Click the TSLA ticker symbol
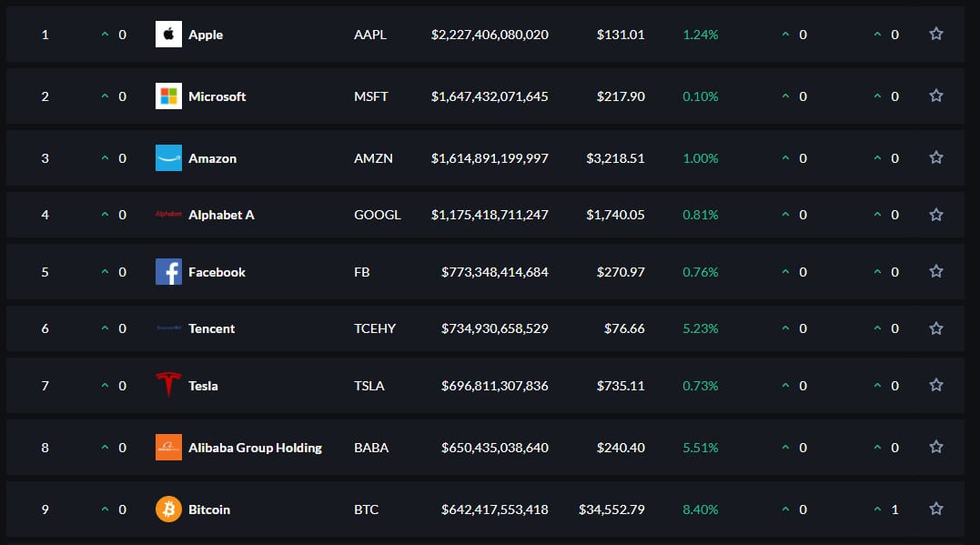Screen dimensions: 980x545 click(x=369, y=387)
